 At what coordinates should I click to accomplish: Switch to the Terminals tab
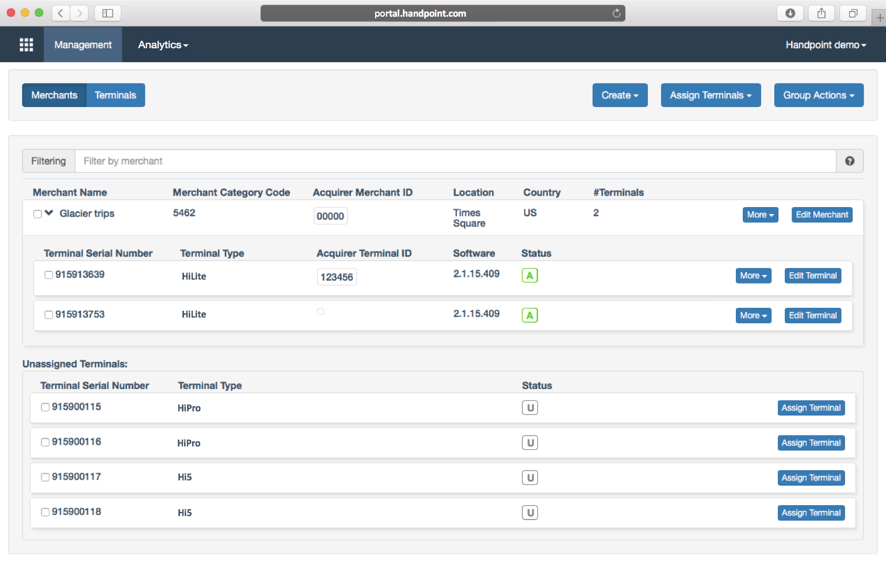[x=115, y=96]
